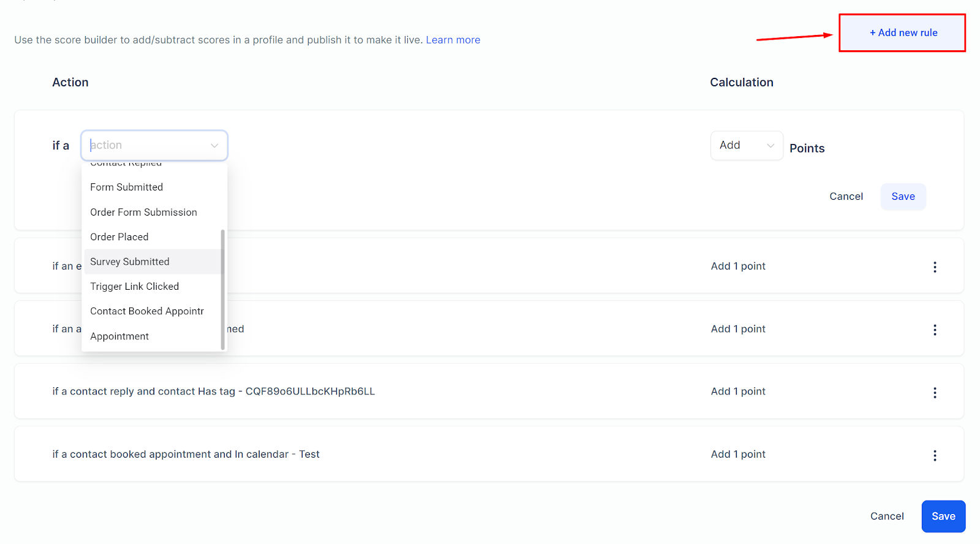This screenshot has width=980, height=544.
Task: Click Add 1 point of booked appointment rule
Action: [x=738, y=455]
